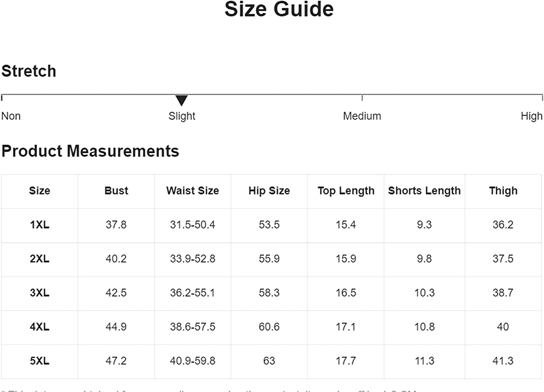Image resolution: width=544 pixels, height=392 pixels.
Task: Click the Size Guide title
Action: pos(279,9)
